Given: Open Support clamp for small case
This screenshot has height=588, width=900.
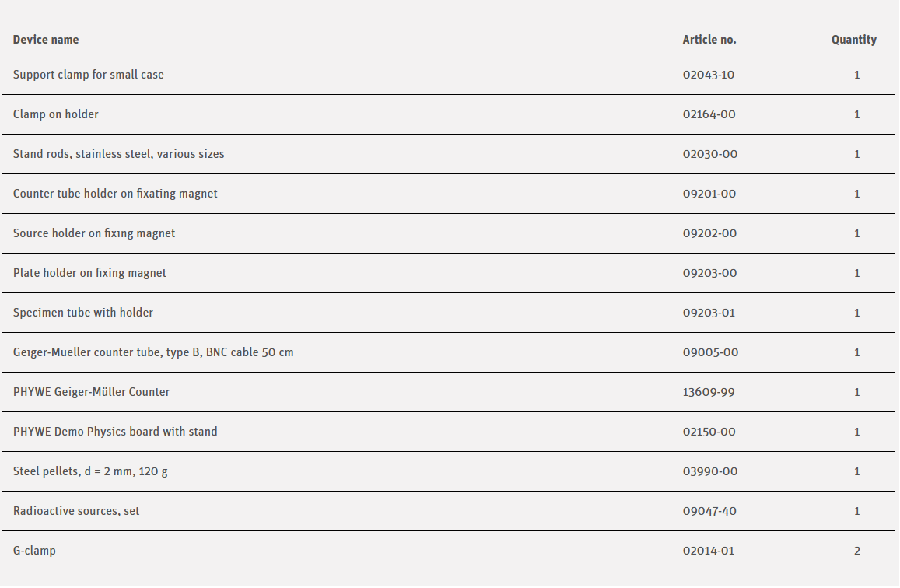Looking at the screenshot, I should (x=89, y=75).
